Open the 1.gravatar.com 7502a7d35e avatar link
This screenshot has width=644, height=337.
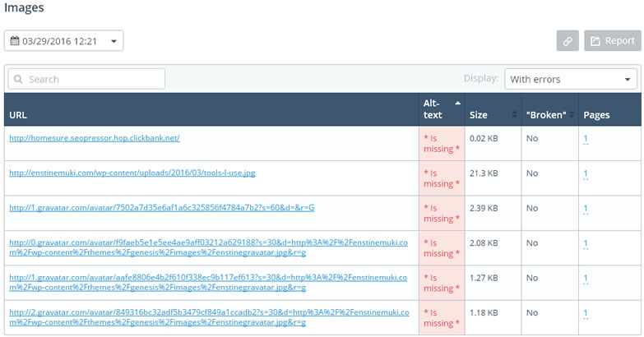tap(161, 208)
